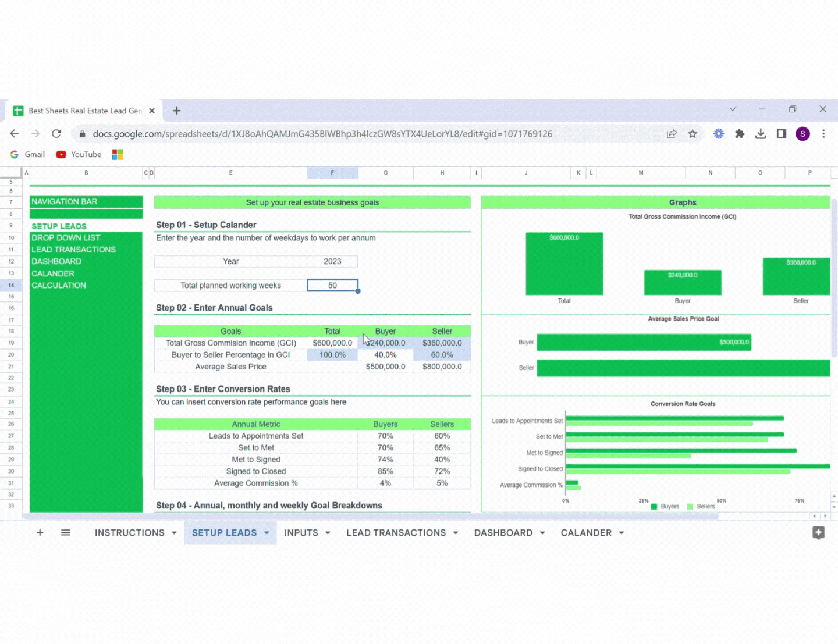Select Buyers Signed to Closed 85%
Screen dimensions: 838x644
coord(385,472)
